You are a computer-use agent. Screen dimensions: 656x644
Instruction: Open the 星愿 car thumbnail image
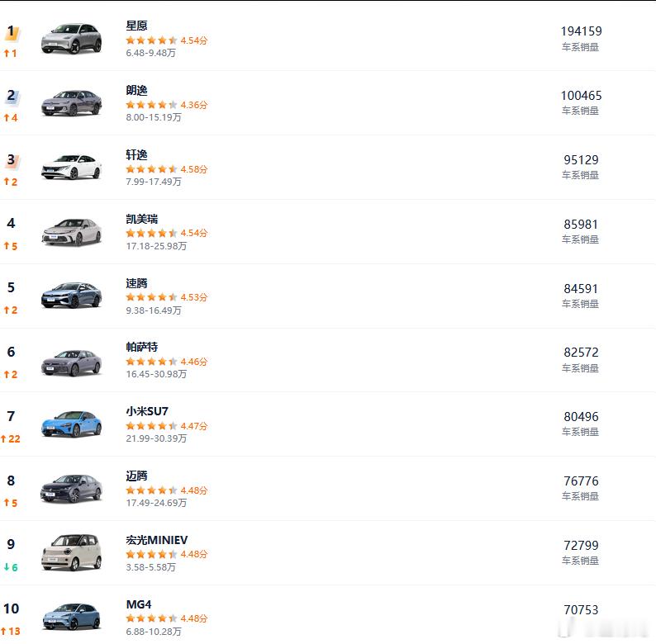click(72, 39)
